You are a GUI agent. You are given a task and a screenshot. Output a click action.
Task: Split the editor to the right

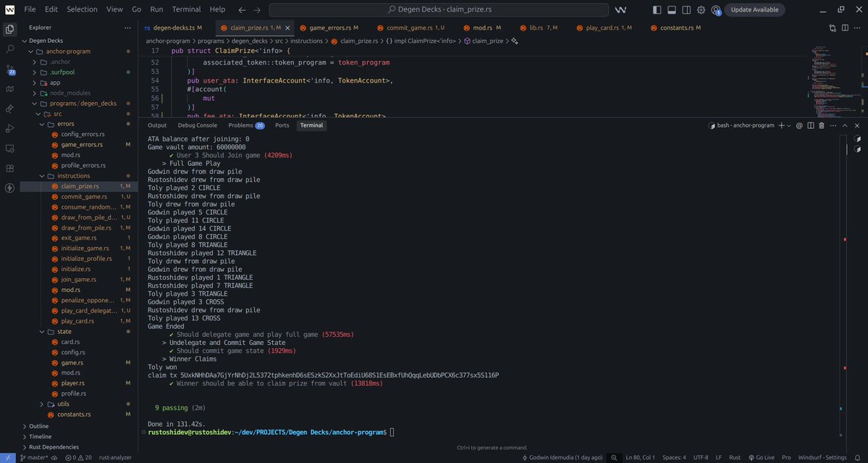845,28
